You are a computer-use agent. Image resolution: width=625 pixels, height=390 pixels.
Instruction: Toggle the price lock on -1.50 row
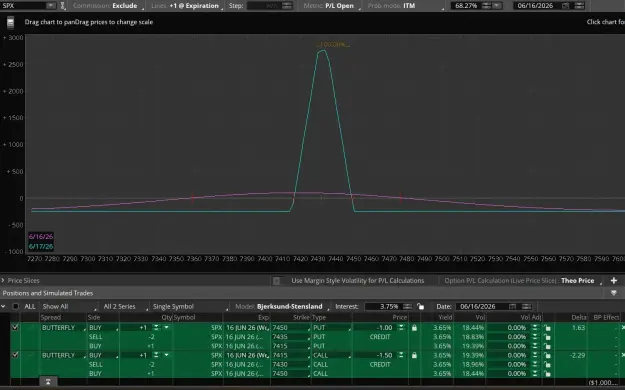coord(415,355)
